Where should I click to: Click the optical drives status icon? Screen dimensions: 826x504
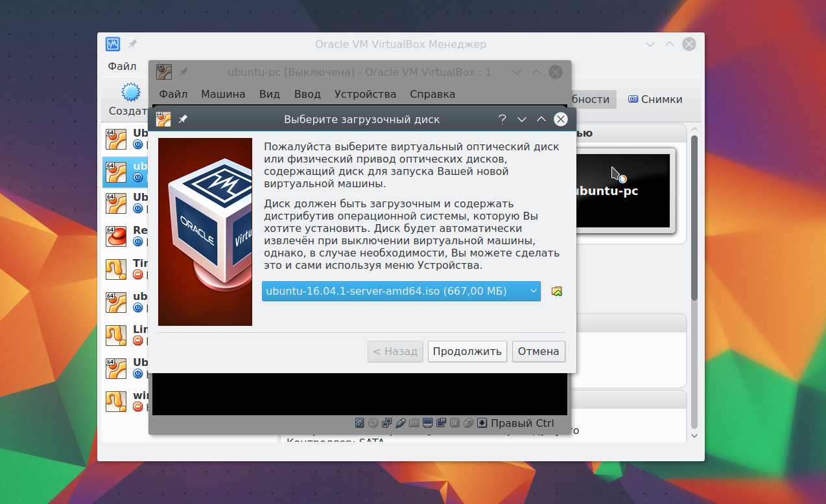click(x=373, y=422)
